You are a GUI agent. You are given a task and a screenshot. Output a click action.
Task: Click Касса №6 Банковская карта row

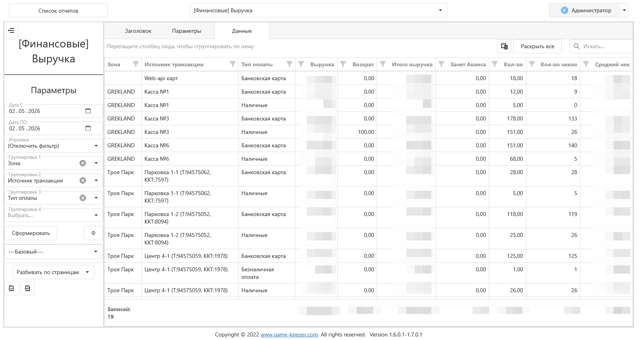tap(368, 145)
